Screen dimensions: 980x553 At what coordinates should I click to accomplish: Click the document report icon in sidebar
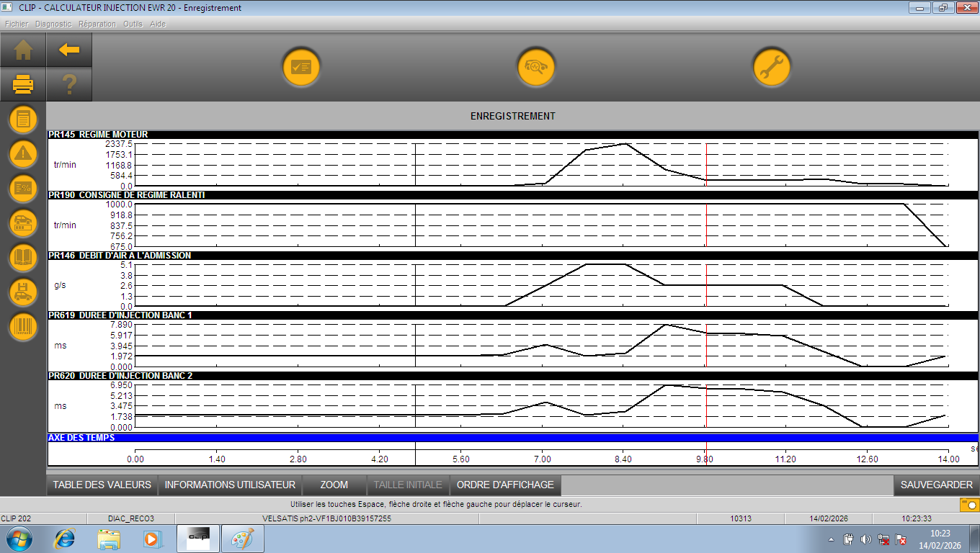(23, 119)
